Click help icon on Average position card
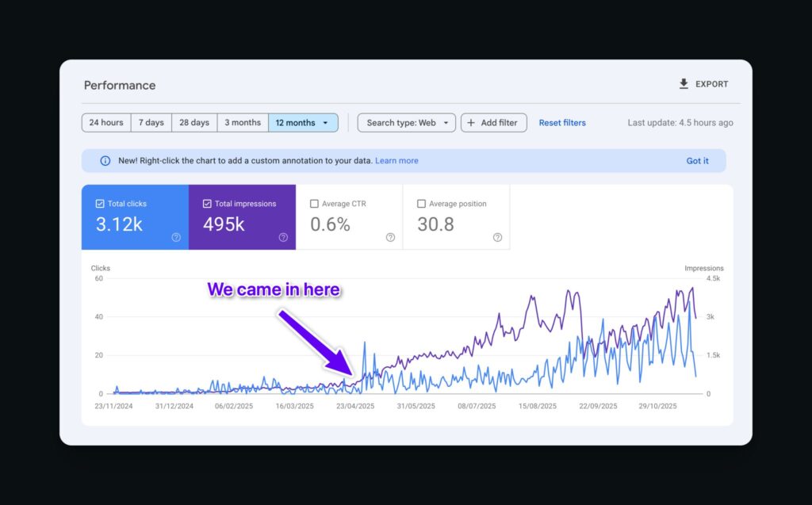Image resolution: width=812 pixels, height=505 pixels. click(497, 237)
